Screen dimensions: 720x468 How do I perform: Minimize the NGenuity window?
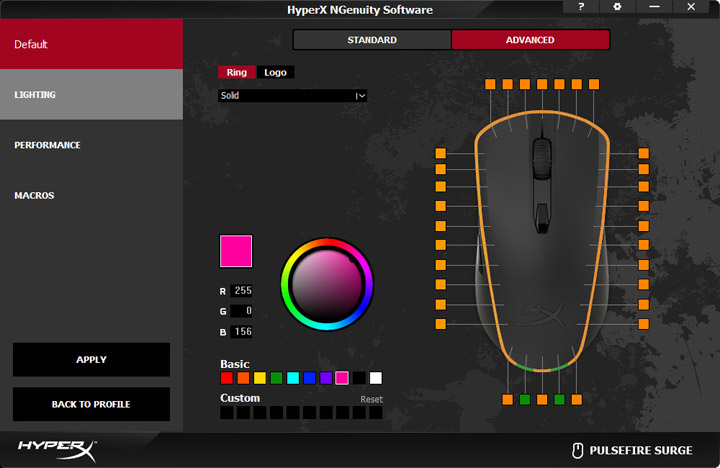tap(654, 7)
